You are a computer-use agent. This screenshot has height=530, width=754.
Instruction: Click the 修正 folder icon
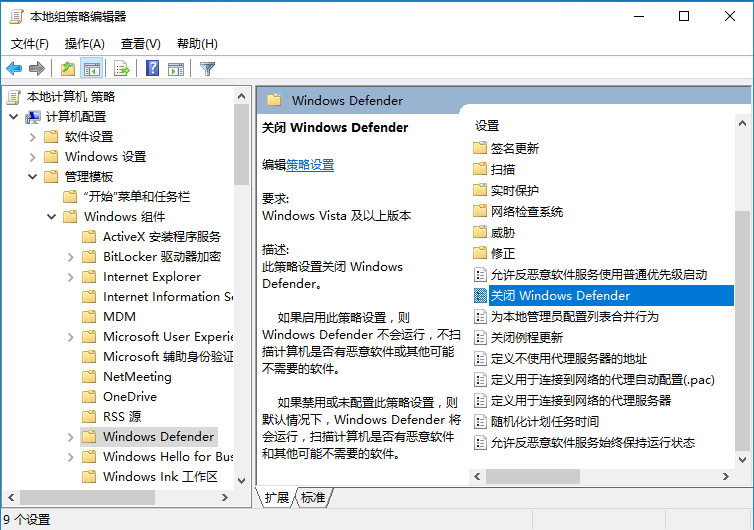tap(479, 252)
